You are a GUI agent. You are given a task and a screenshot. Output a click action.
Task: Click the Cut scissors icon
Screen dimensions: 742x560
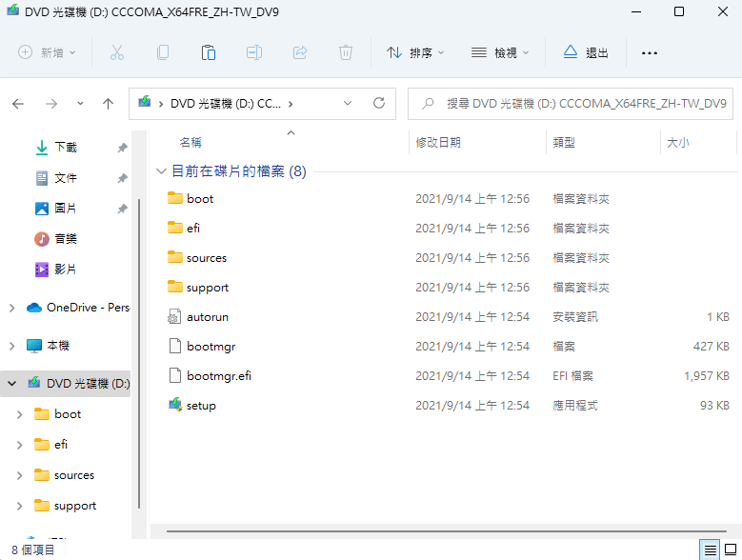tap(117, 52)
